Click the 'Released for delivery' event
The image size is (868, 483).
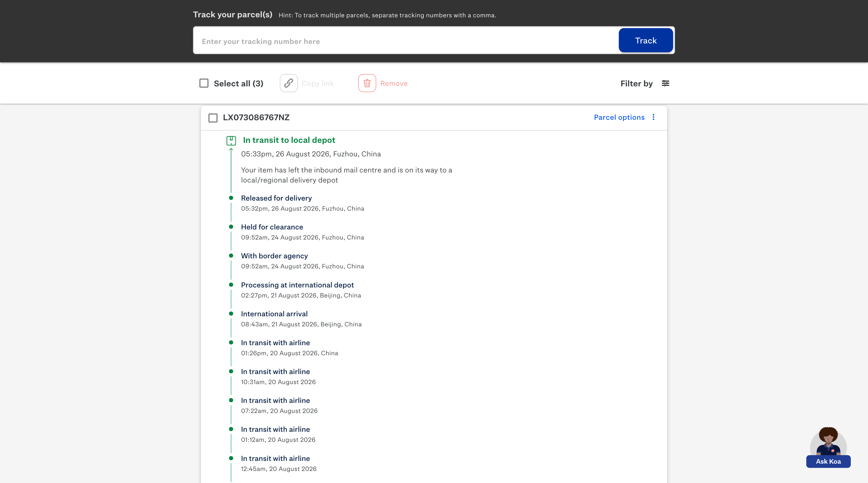pyautogui.click(x=276, y=198)
